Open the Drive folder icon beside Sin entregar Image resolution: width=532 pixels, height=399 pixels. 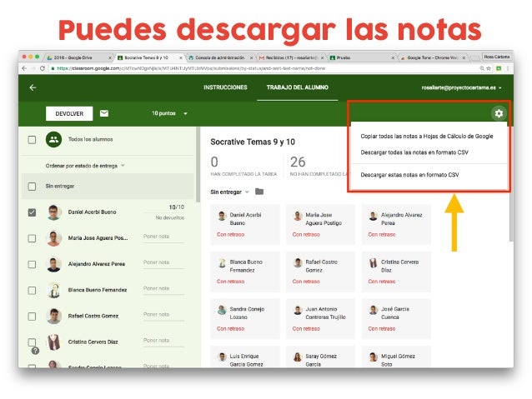259,192
